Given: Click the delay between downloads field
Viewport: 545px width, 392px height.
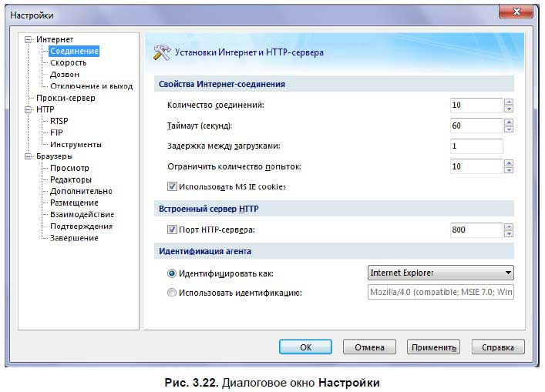Looking at the screenshot, I should [476, 146].
